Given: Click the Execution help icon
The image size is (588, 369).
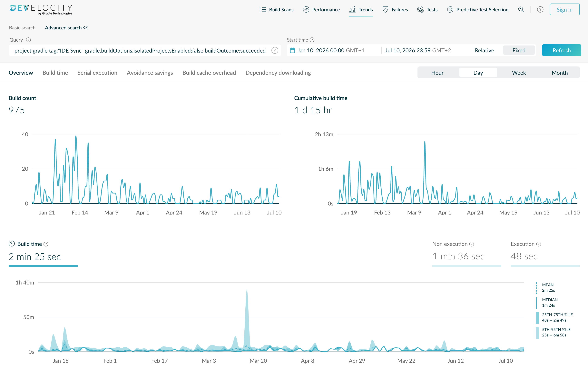Looking at the screenshot, I should 539,244.
